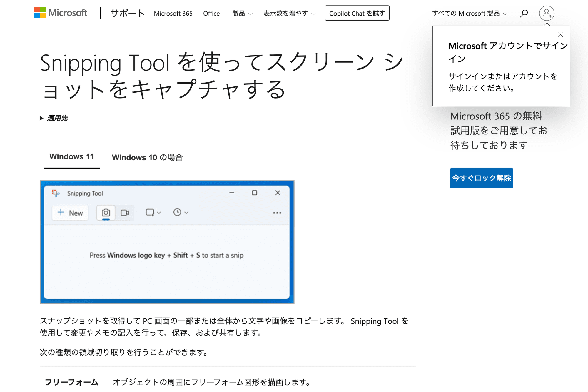This screenshot has height=392, width=588.
Task: Click the maximize icon in Snipping Tool image
Action: pyautogui.click(x=255, y=193)
